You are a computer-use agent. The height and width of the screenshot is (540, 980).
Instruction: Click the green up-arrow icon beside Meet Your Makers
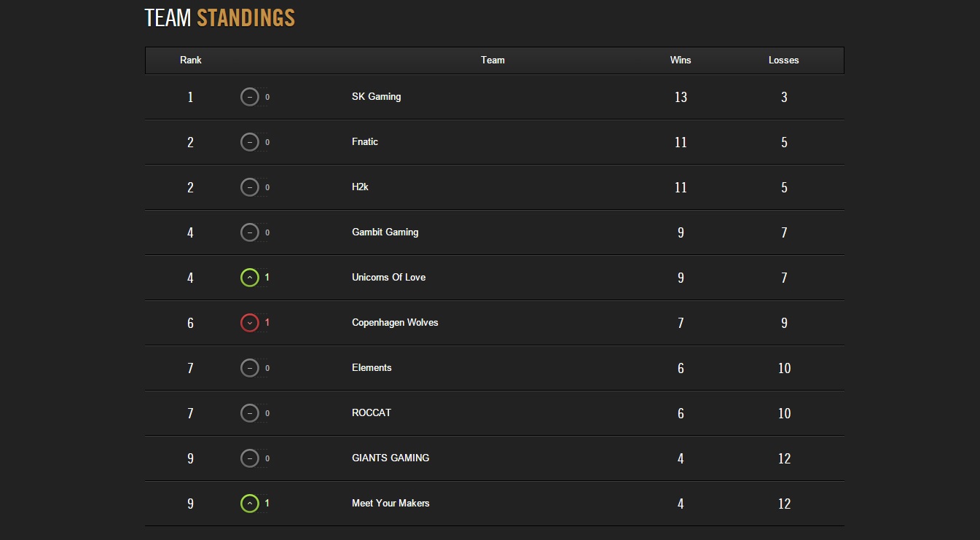tap(250, 504)
